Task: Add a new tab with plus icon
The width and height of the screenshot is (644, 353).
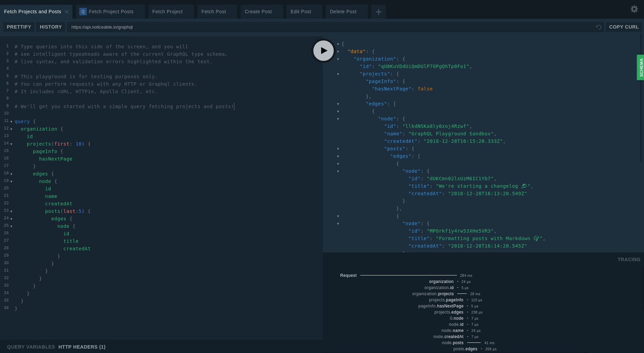Action: click(x=378, y=12)
